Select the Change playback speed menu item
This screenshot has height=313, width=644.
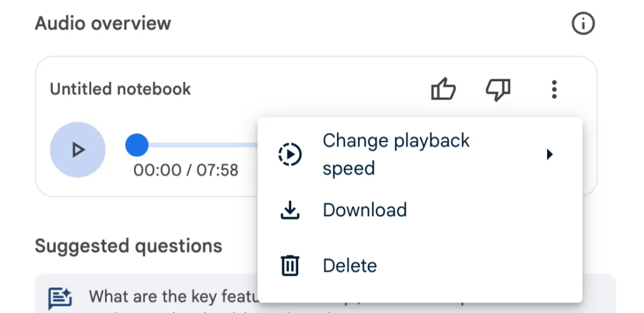(x=396, y=154)
